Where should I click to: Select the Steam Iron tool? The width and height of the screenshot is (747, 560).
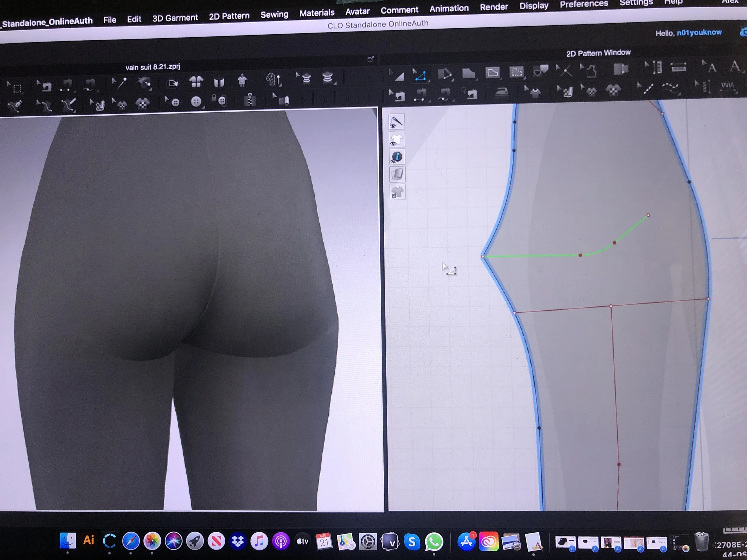coord(501,92)
